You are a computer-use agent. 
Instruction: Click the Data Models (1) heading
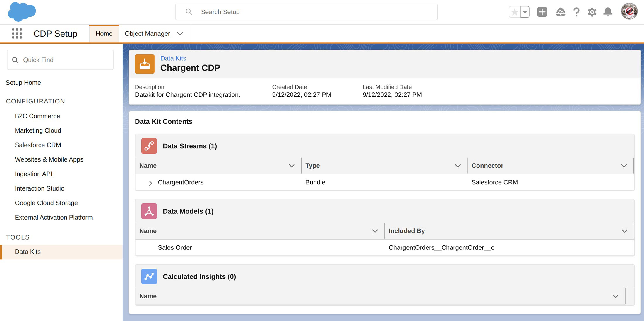click(x=188, y=211)
